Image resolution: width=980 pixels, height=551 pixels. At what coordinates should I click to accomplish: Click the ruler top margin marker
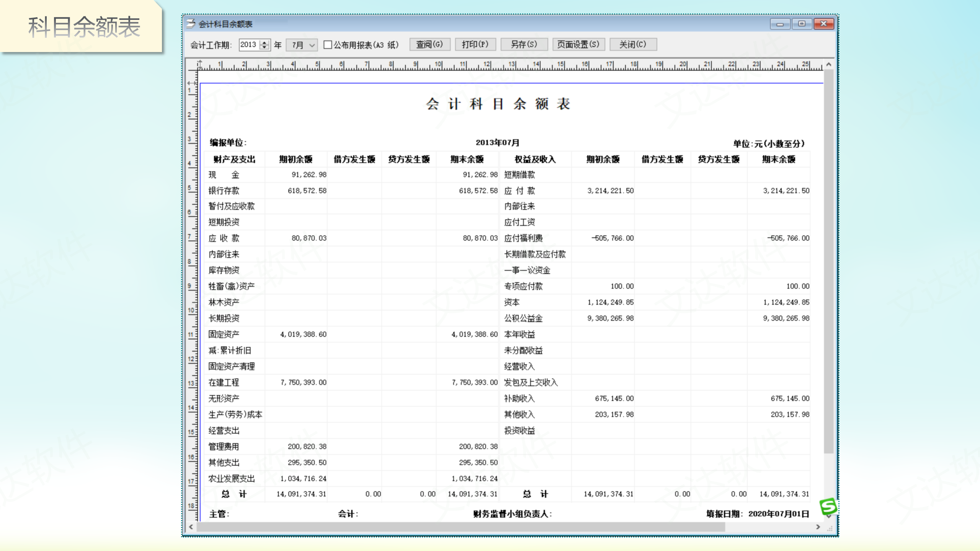199,64
